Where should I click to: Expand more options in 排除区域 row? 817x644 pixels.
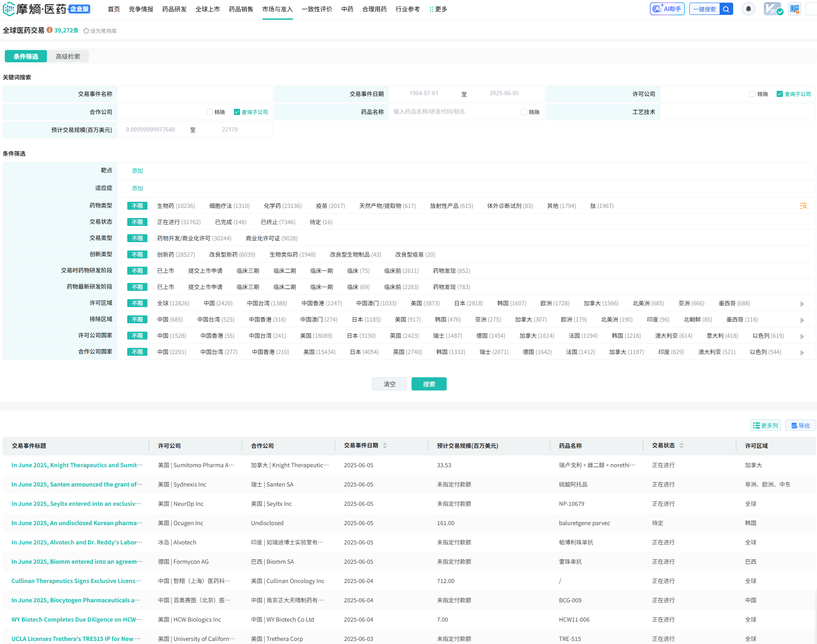802,320
